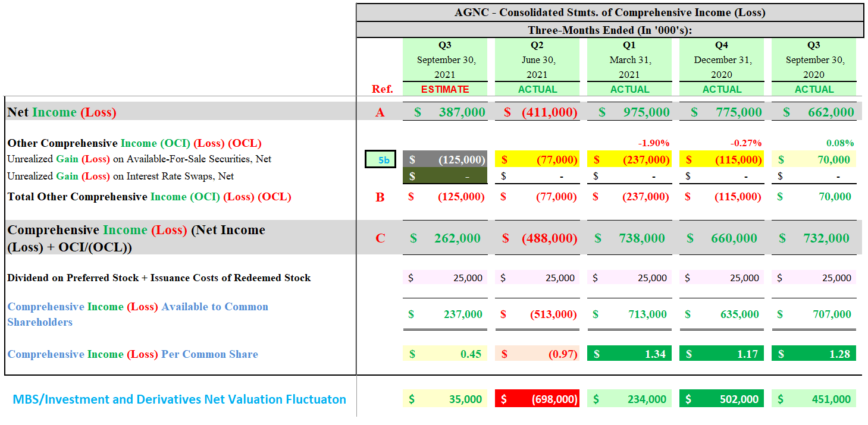Click the ACTUAL label under March 31, 2021
This screenshot has height=425, width=868.
pos(629,89)
